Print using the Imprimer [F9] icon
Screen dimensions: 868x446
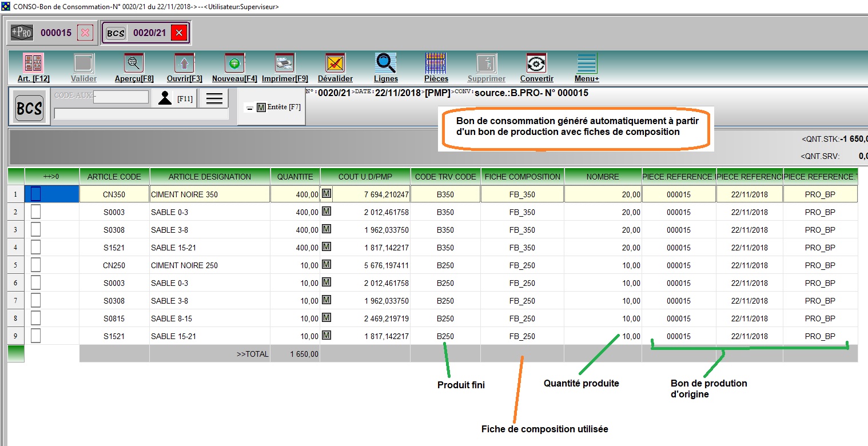tap(285, 63)
